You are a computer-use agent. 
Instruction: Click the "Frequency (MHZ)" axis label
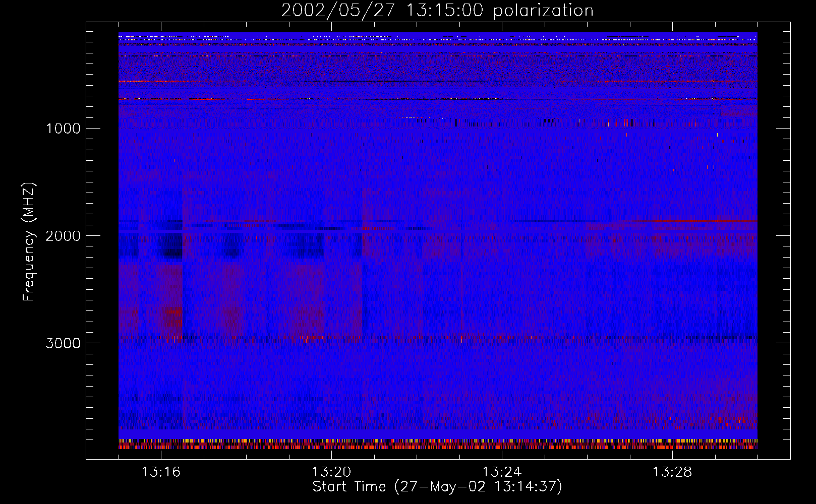(29, 242)
